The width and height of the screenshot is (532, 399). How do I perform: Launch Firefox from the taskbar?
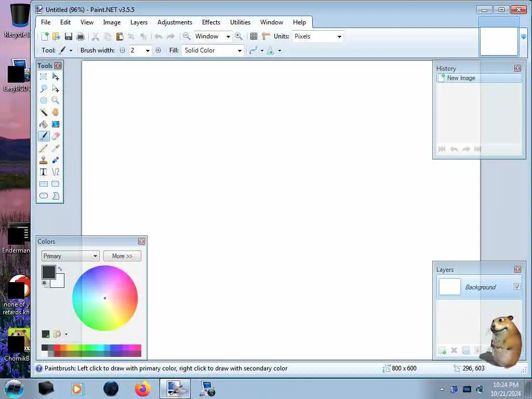point(143,389)
